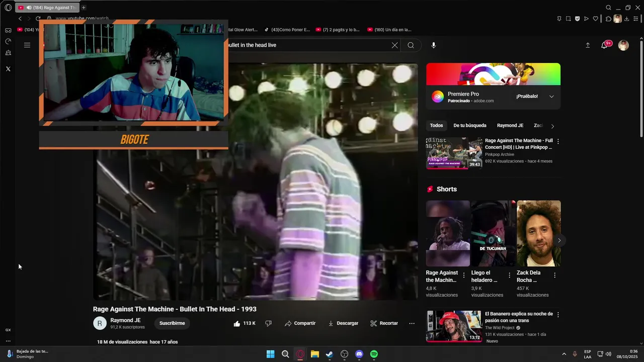Start voice search with the microphone icon
Image resolution: width=644 pixels, height=362 pixels.
[x=434, y=45]
